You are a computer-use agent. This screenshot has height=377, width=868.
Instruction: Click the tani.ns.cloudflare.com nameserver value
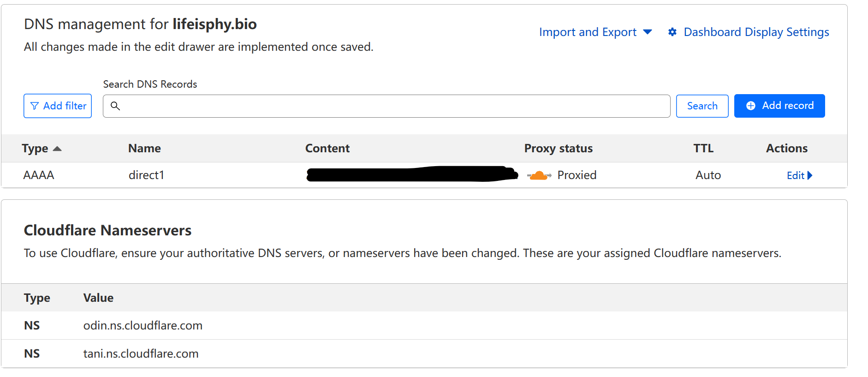pyautogui.click(x=141, y=353)
